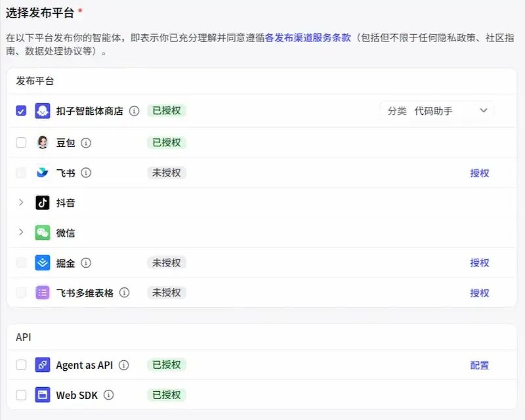
Task: Show info icon for 飞书多维表格
Action: (x=124, y=293)
